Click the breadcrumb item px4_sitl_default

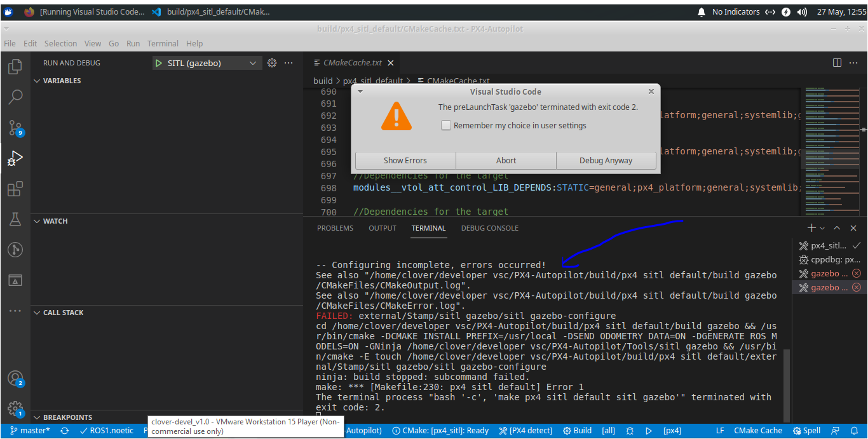372,81
